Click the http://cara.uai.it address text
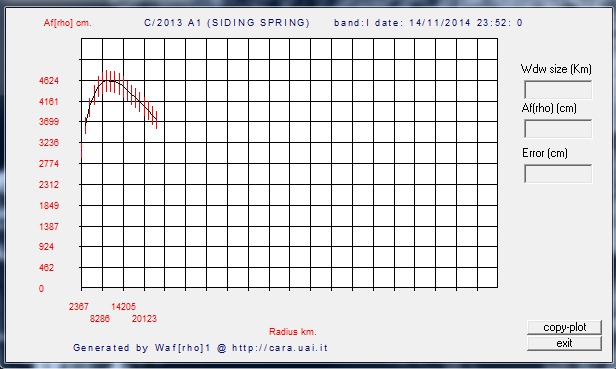Image resolution: width=616 pixels, height=369 pixels. (x=280, y=348)
